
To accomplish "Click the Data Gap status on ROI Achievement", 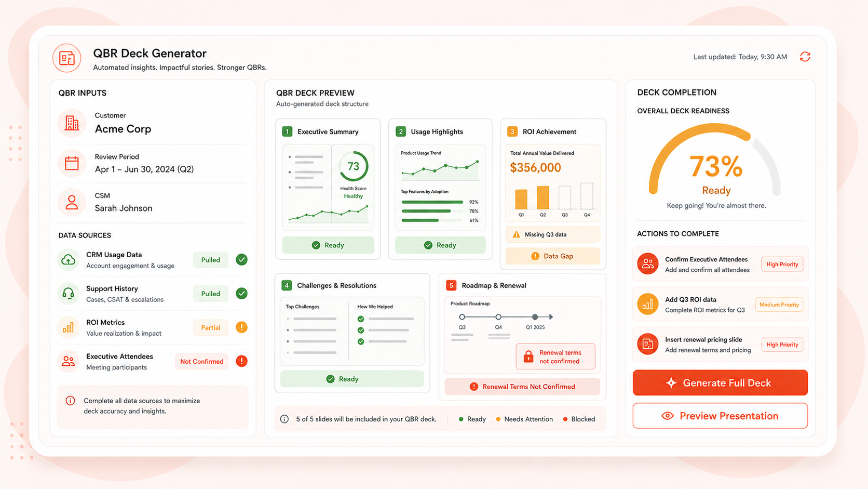I will 553,256.
